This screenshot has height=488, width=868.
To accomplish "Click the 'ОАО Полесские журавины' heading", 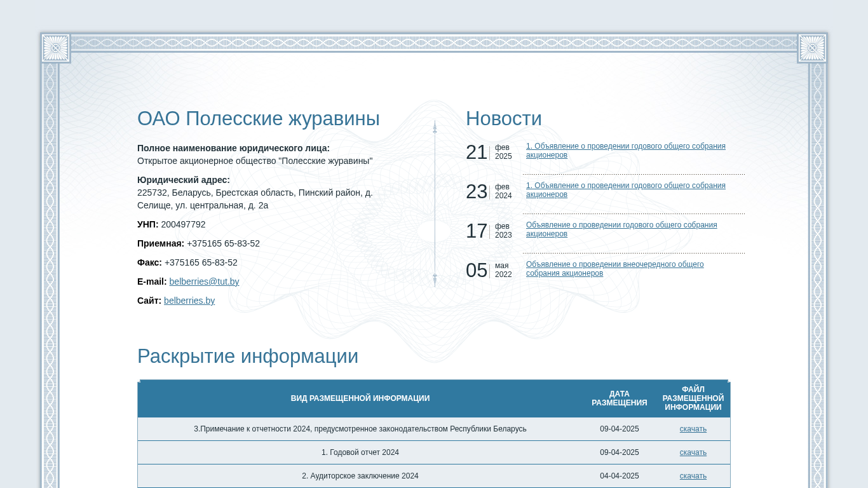I will (258, 119).
